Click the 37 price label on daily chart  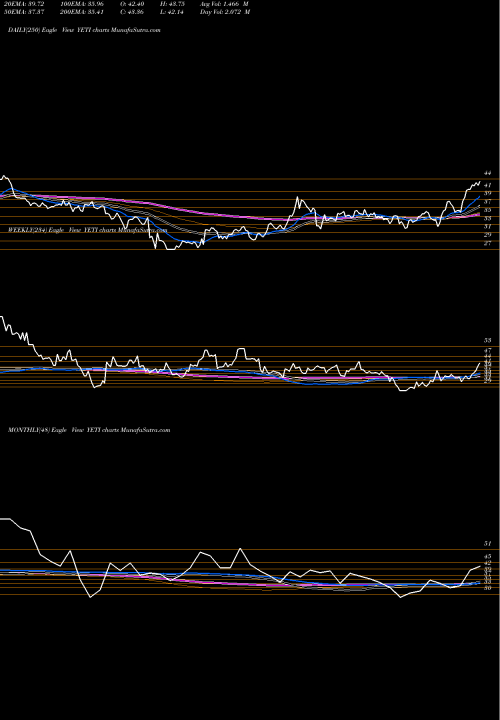pos(488,202)
